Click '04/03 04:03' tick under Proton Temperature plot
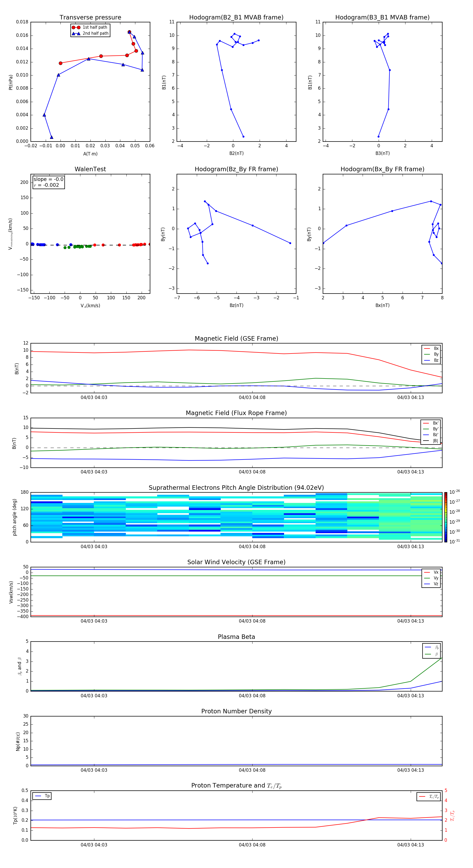This screenshot has width=473, height=868. (94, 845)
